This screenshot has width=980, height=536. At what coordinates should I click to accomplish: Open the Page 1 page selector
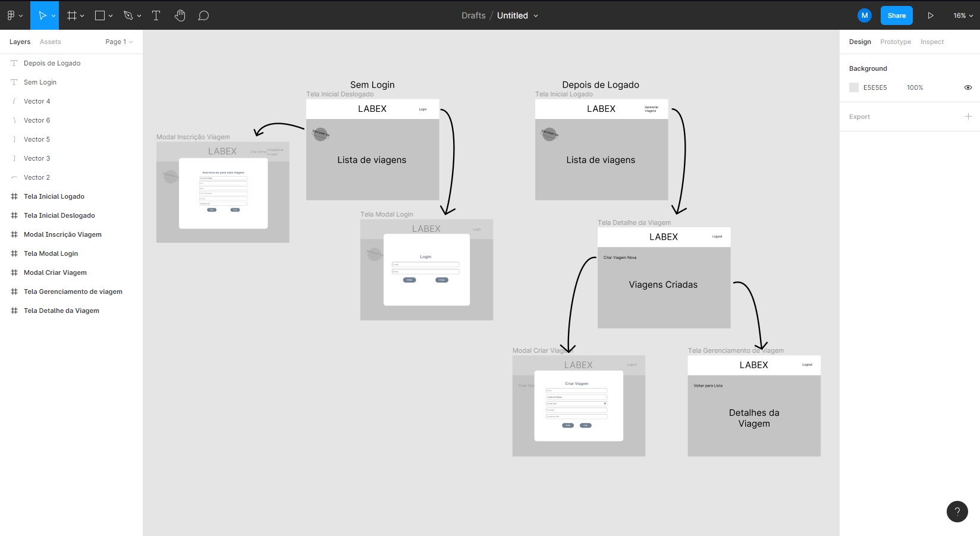[x=119, y=42]
